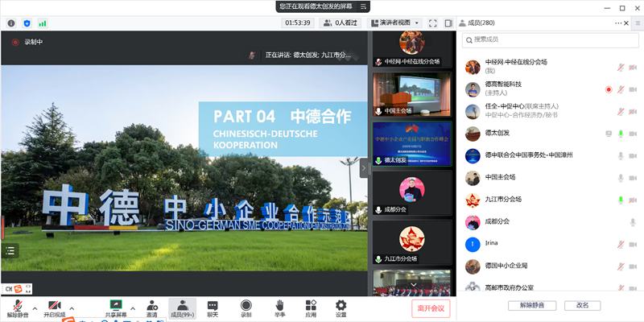Screen dimensions: 644x322
Task: Click the red 离开会议 button
Action: tap(431, 308)
